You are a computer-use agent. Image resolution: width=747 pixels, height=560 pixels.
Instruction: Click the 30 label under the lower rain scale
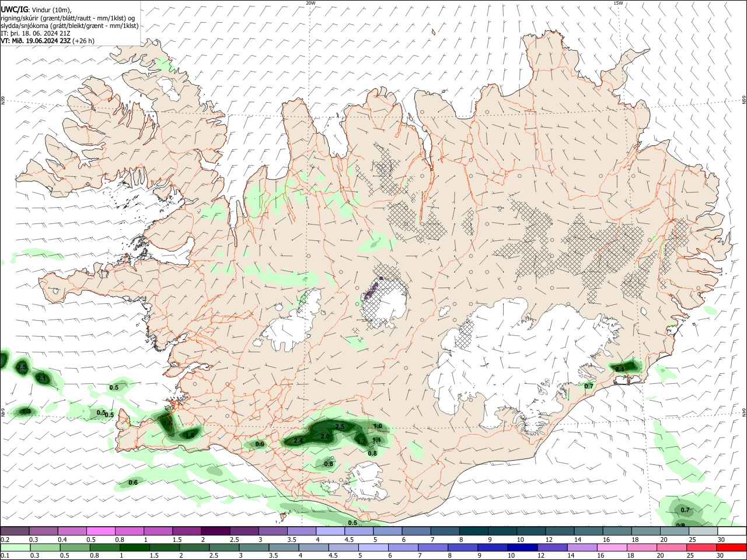tap(721, 556)
